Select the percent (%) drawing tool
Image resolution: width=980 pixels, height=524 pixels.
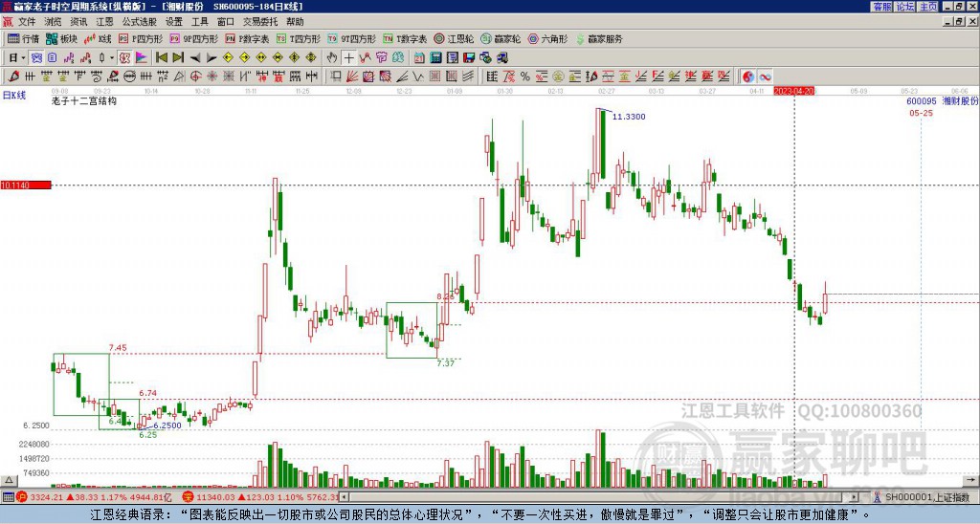coord(525,76)
